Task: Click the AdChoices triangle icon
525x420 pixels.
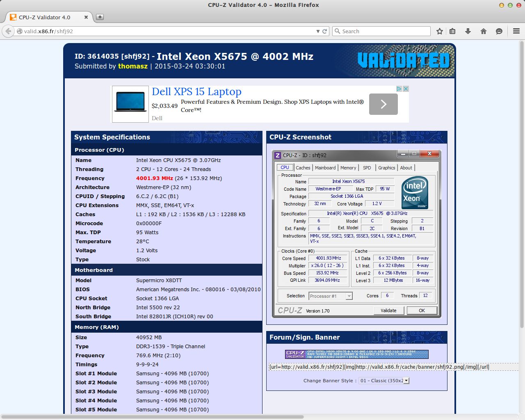Action: [x=399, y=89]
